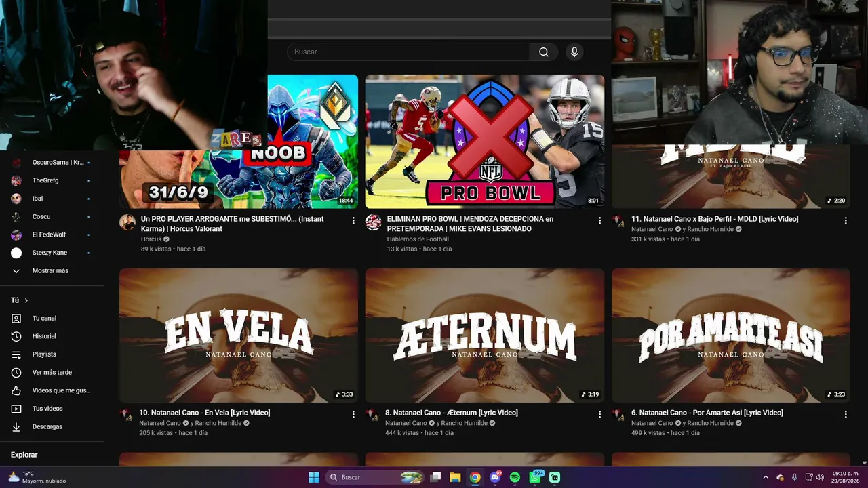
Task: Play the Pro Bowl video thumbnail
Action: 485,142
